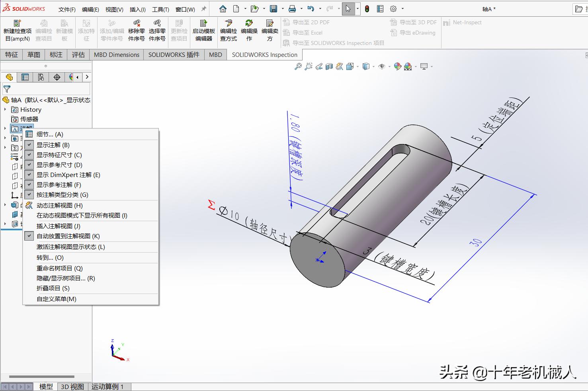Open the 插入(I) menu

(137, 9)
